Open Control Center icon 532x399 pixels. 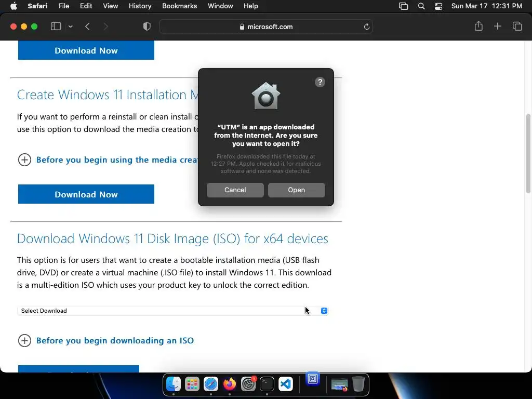pos(438,6)
